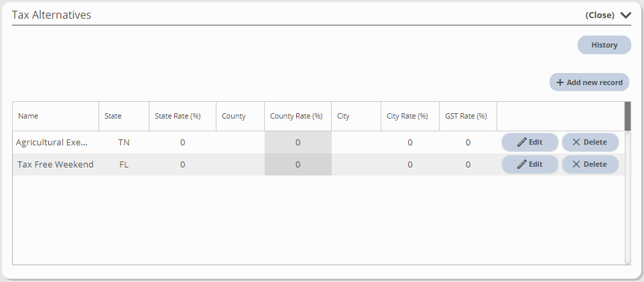Click the vertical scrollbar of the grid
Screen dimensions: 644x282
627,198
